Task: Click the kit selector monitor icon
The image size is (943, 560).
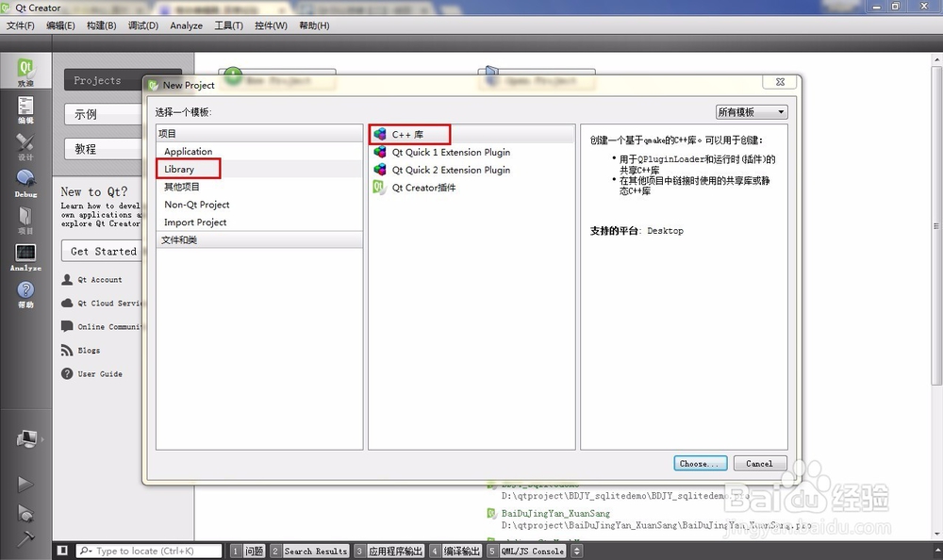Action: [26, 439]
